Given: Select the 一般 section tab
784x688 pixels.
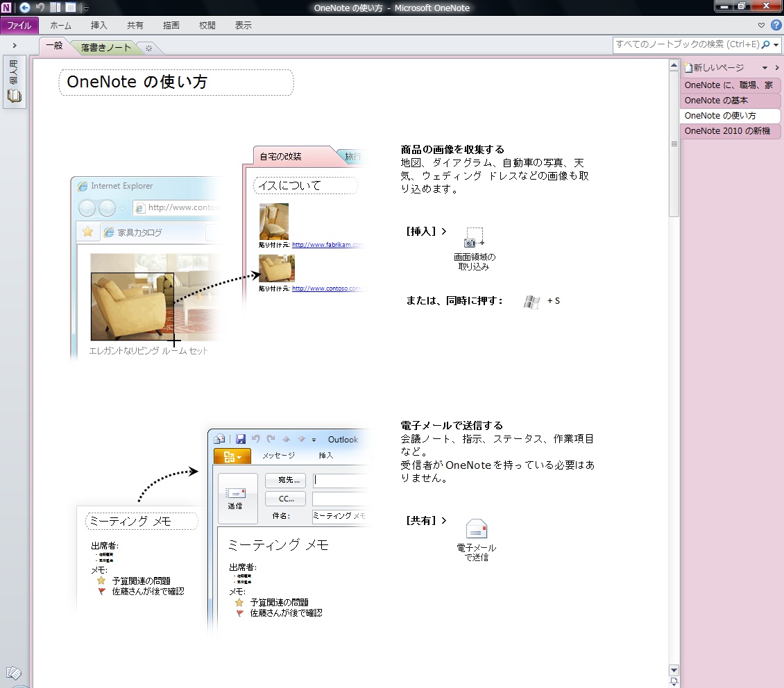Looking at the screenshot, I should point(54,46).
